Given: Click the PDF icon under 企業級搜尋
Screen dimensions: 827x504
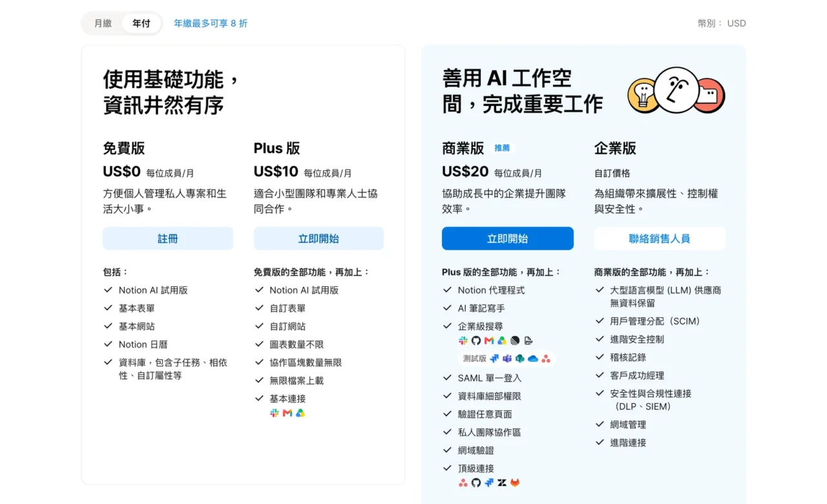Looking at the screenshot, I should tap(529, 341).
